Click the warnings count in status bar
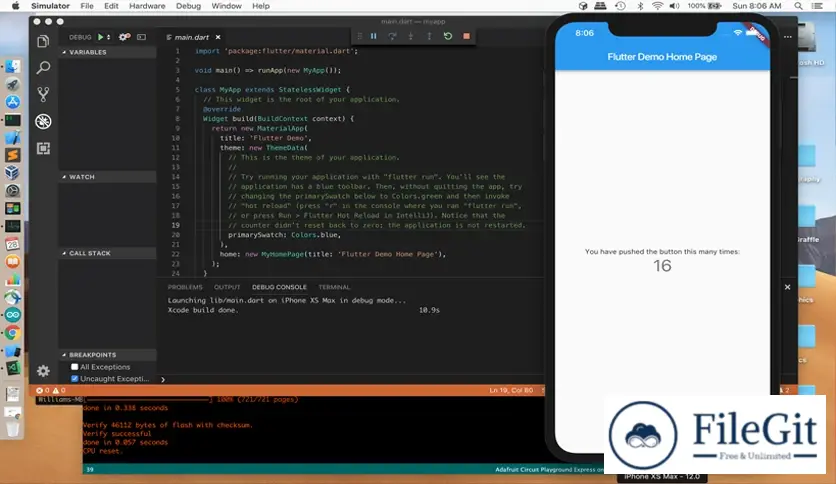The height and width of the screenshot is (484, 836). (x=59, y=390)
